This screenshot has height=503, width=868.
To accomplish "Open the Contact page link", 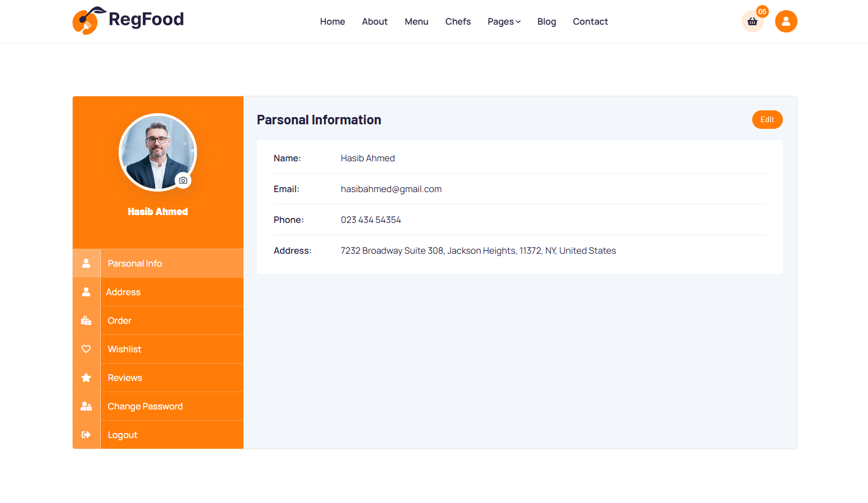I will tap(590, 21).
